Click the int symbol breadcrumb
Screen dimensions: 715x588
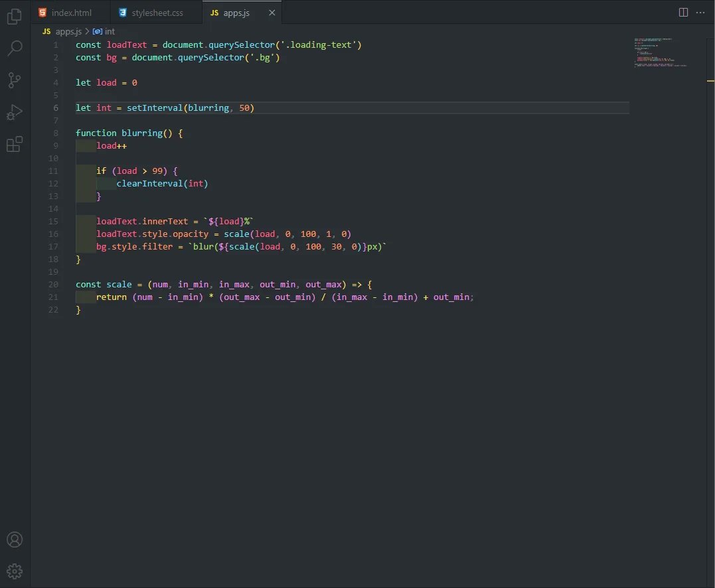click(110, 31)
